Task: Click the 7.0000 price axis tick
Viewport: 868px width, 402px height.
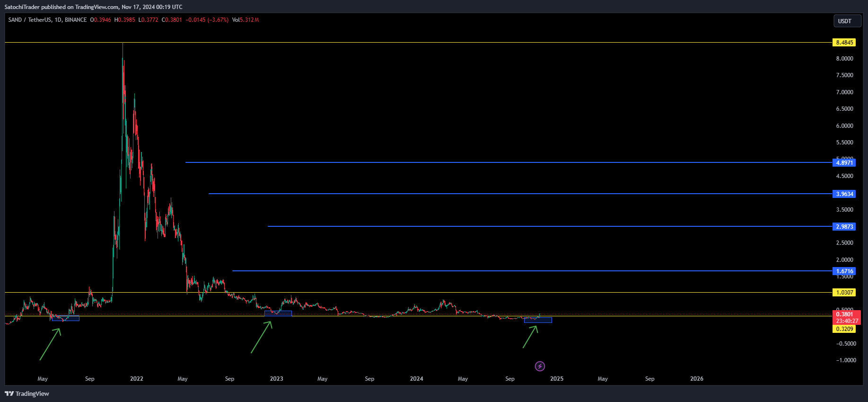Action: tap(845, 92)
